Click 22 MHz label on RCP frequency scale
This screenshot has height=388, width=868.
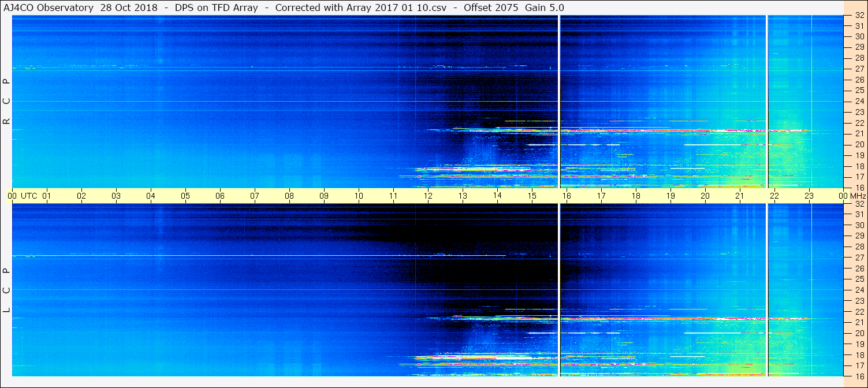click(859, 123)
